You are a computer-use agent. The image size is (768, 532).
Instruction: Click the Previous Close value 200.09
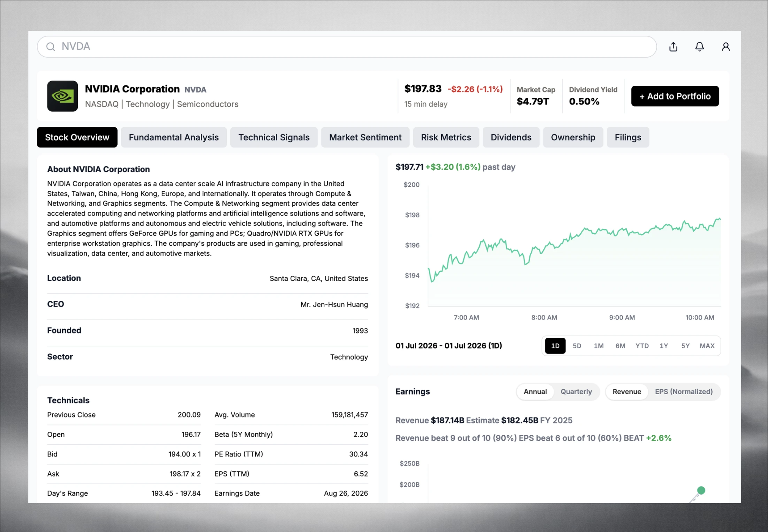click(189, 415)
